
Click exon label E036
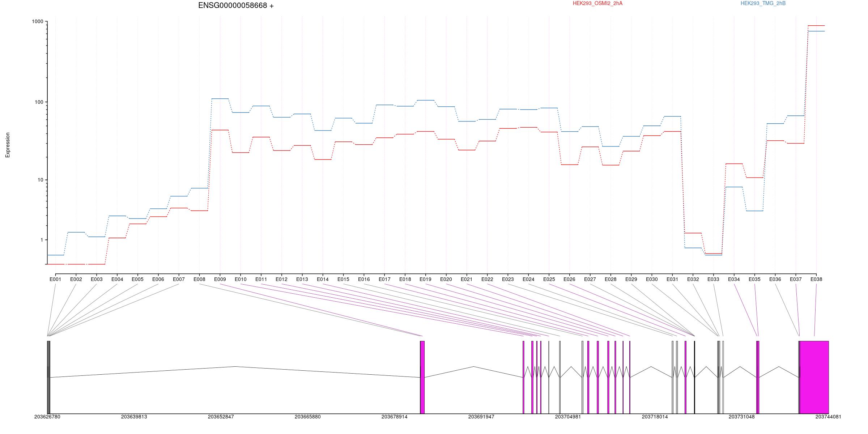775,279
